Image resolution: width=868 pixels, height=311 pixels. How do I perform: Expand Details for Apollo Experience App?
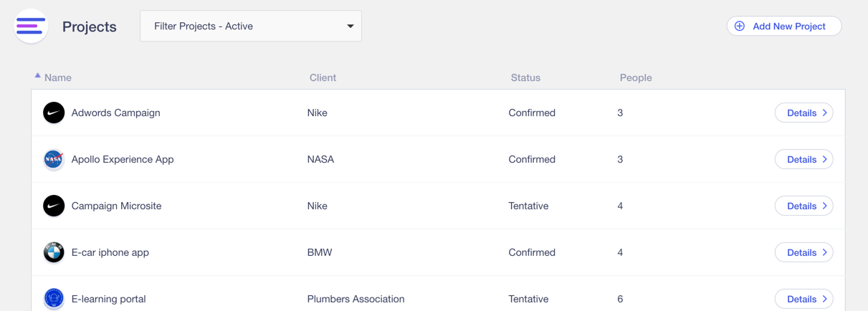803,159
